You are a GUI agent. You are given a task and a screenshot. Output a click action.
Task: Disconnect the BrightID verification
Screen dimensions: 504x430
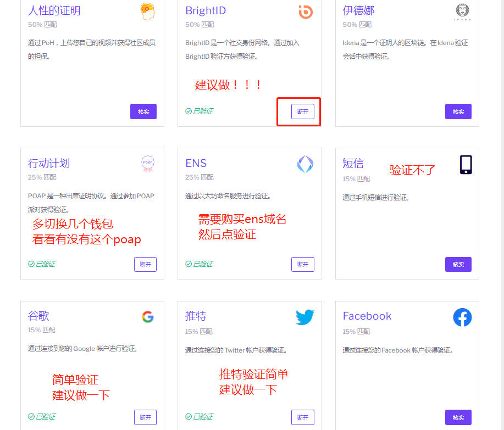pos(302,111)
